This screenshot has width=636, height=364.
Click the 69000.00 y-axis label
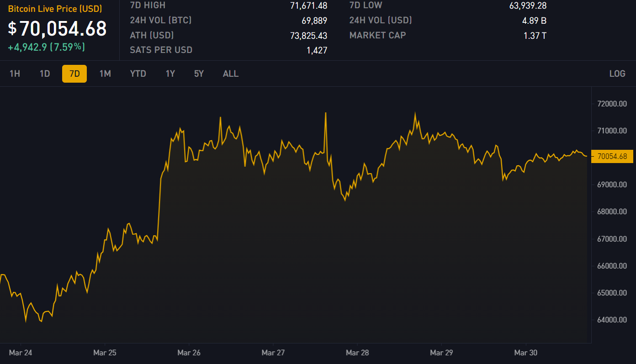pyautogui.click(x=611, y=185)
